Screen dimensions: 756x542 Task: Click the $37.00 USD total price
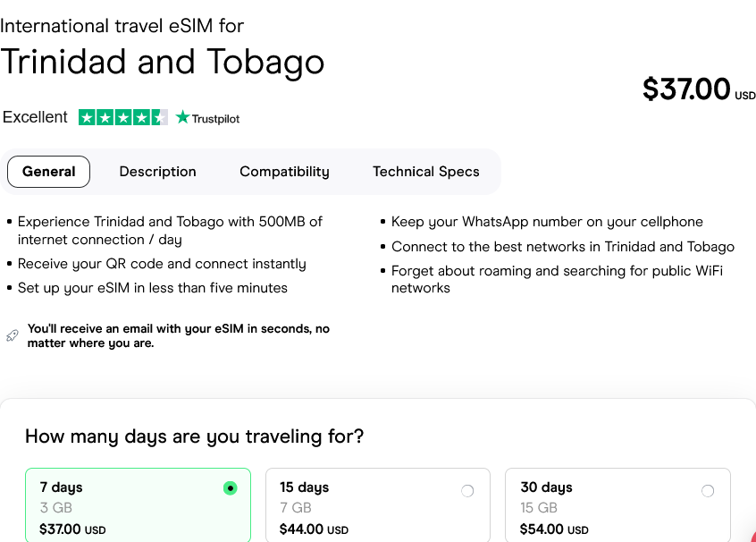coord(697,89)
